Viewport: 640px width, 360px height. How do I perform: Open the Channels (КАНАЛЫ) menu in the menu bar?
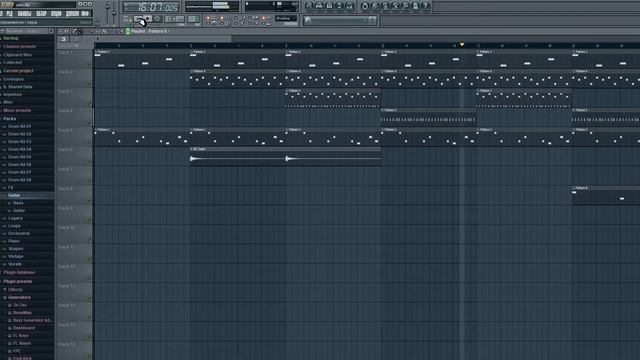24,13
